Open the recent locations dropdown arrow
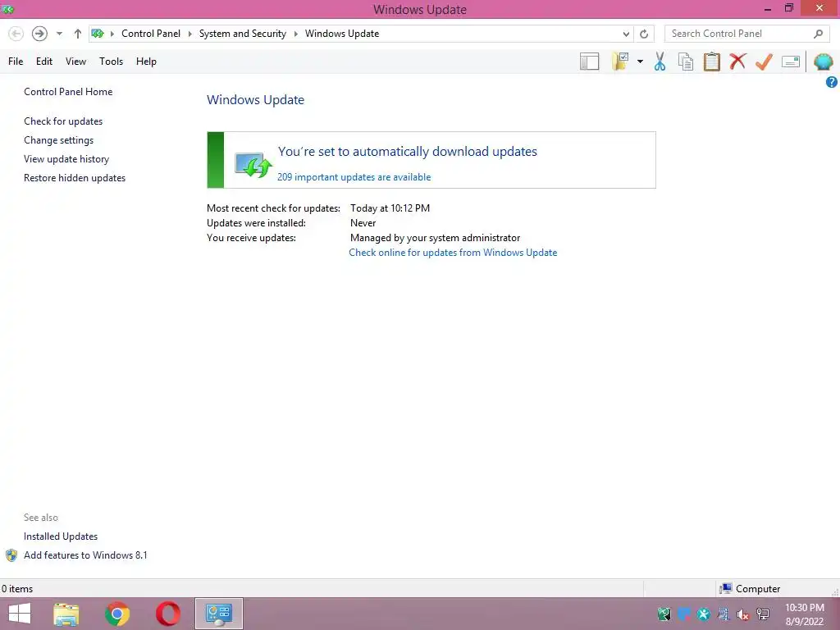Image resolution: width=840 pixels, height=630 pixels. tap(59, 34)
